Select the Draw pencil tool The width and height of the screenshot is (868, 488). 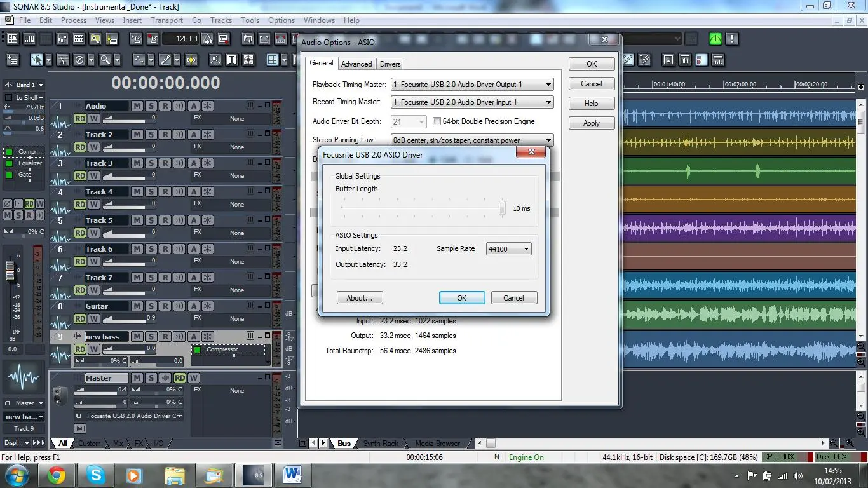pyautogui.click(x=165, y=60)
